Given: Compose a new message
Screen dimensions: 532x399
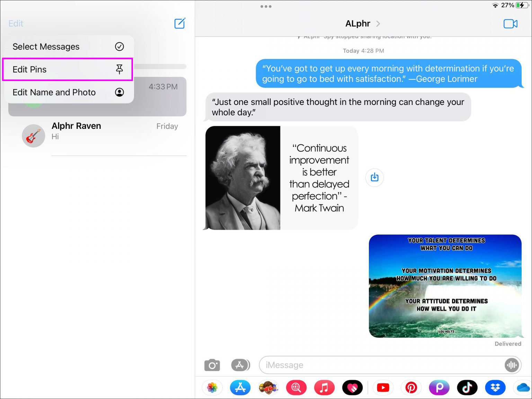Looking at the screenshot, I should (180, 23).
